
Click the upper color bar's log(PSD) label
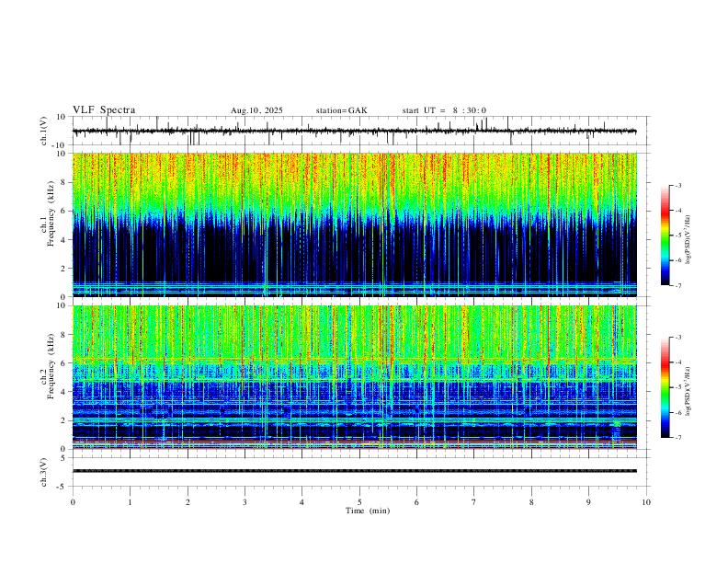point(688,240)
